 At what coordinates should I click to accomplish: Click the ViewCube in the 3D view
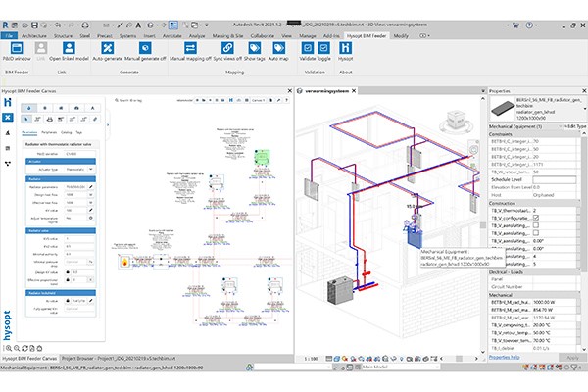(457, 122)
